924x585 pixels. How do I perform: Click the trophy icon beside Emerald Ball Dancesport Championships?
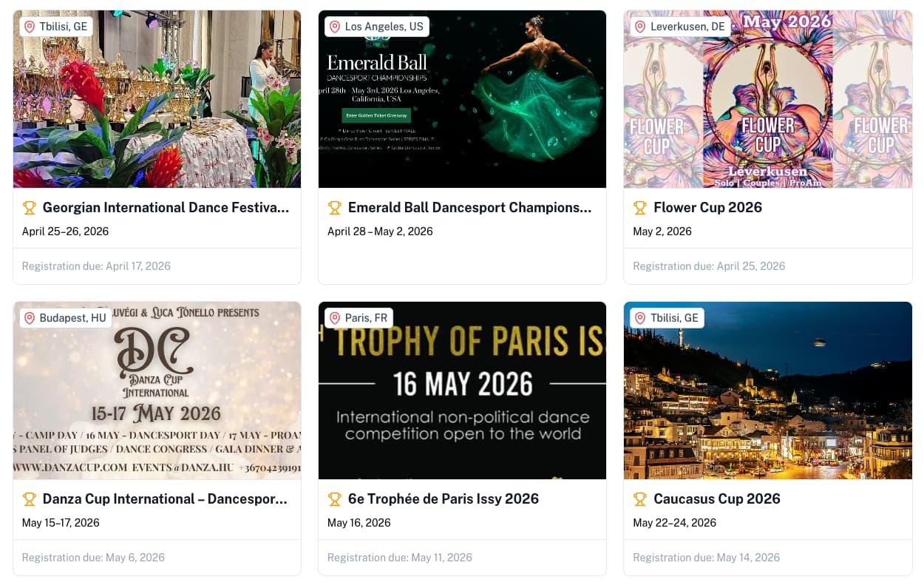point(335,208)
